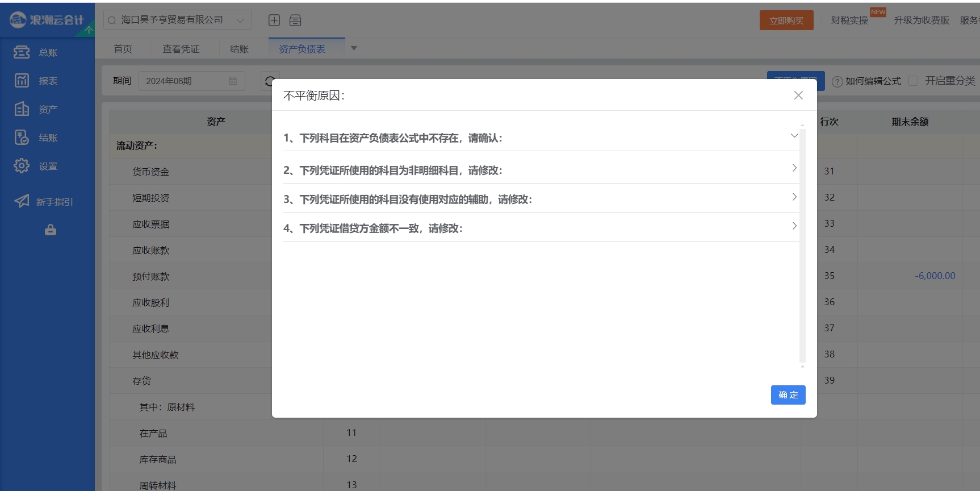
Task: Click the refresh icon next to period
Action: (269, 81)
